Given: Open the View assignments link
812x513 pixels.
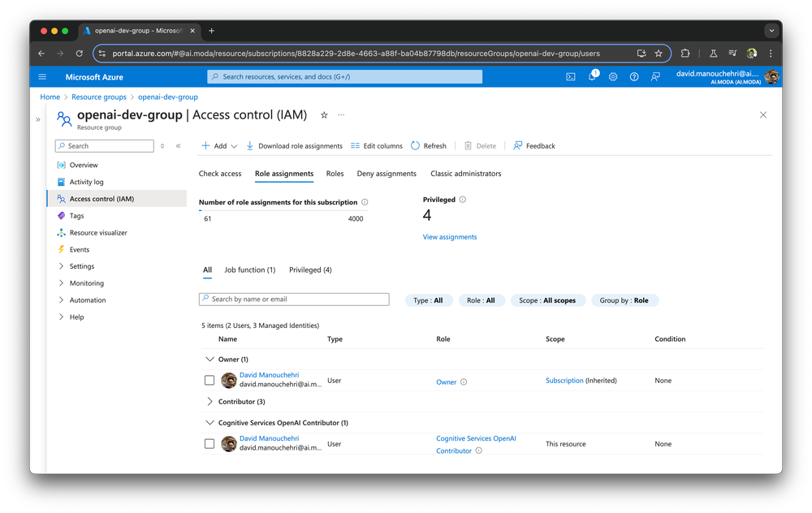Looking at the screenshot, I should point(451,236).
